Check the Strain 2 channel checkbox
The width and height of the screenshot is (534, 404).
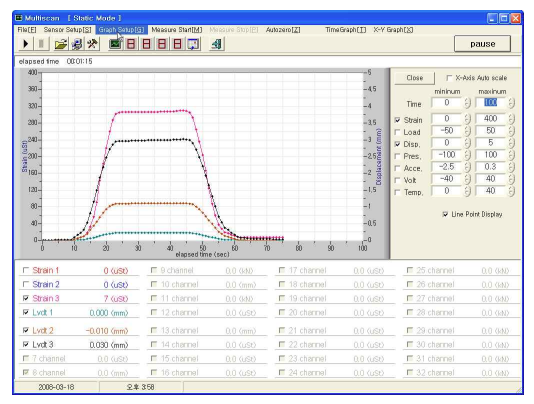tap(26, 284)
